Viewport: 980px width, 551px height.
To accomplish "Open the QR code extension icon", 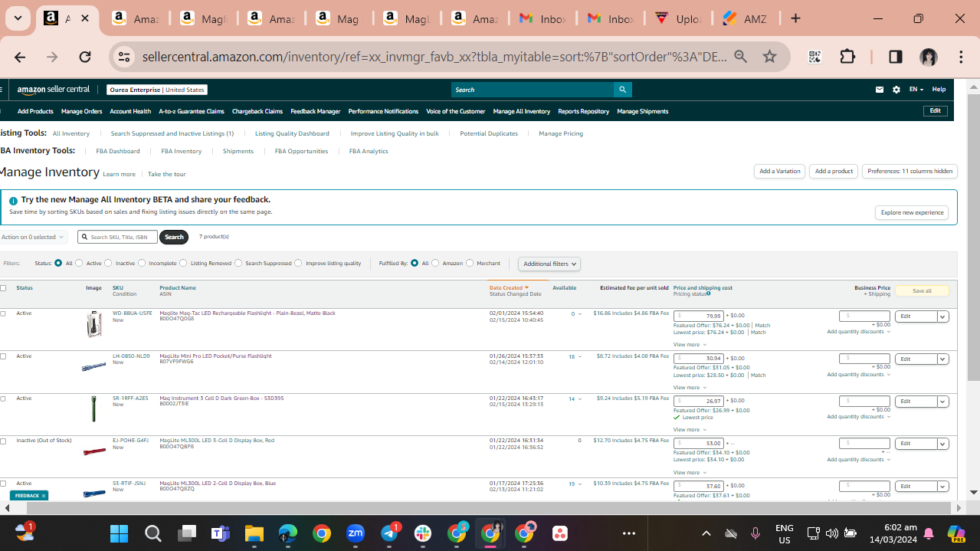I will [x=814, y=57].
